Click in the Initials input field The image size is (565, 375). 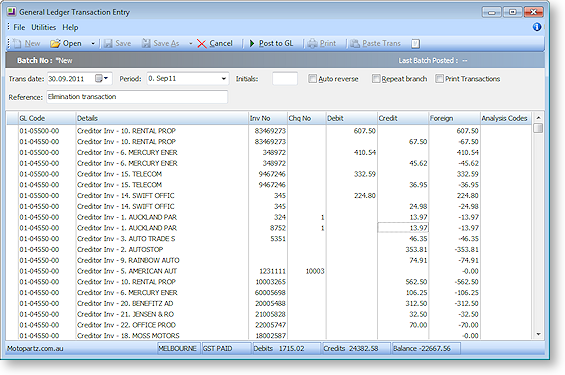click(285, 79)
